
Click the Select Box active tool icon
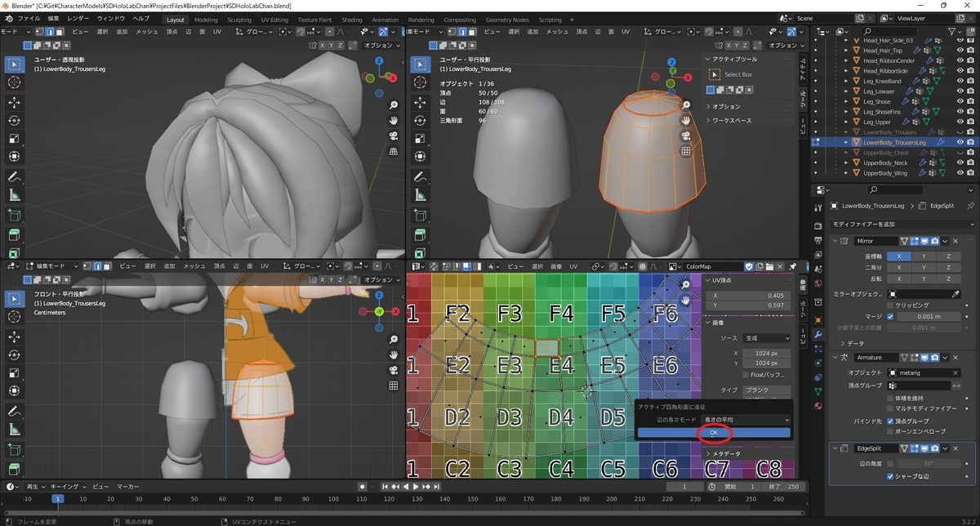click(715, 74)
